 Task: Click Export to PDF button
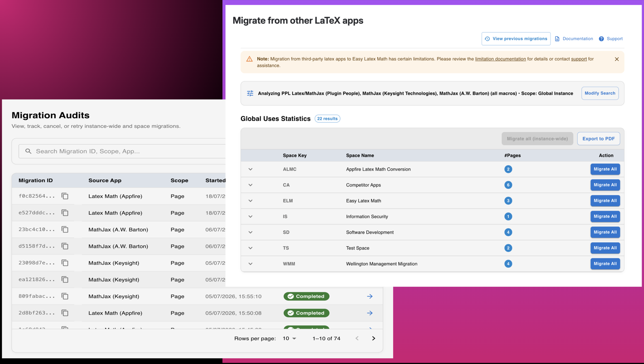point(598,139)
